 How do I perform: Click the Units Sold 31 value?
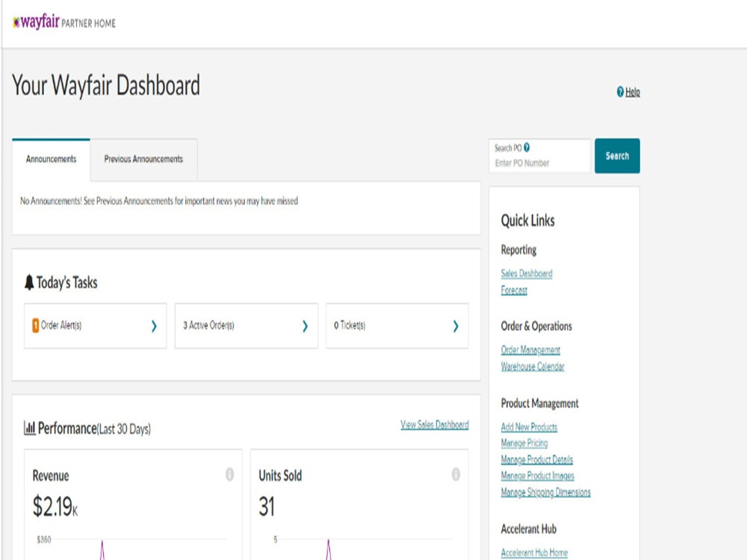coord(267,506)
